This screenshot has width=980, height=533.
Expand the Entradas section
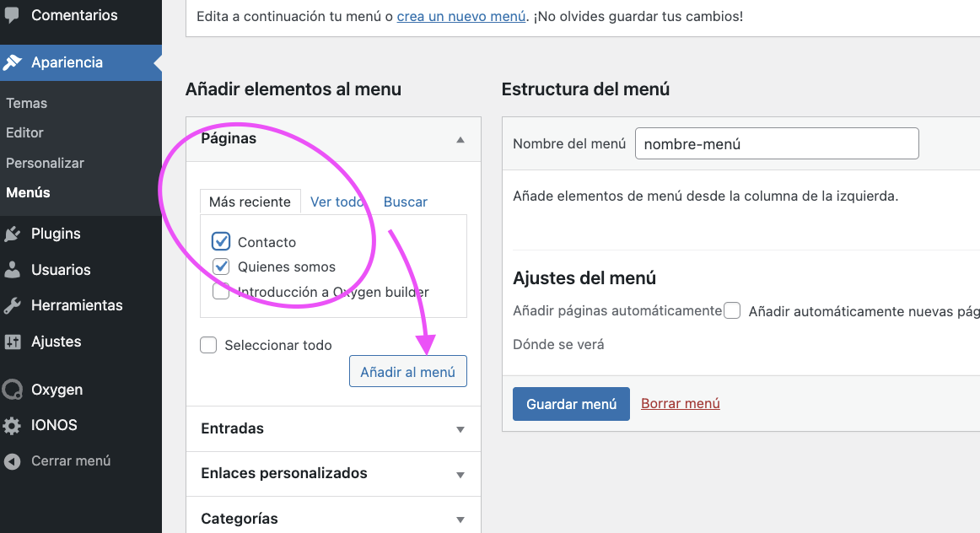460,429
